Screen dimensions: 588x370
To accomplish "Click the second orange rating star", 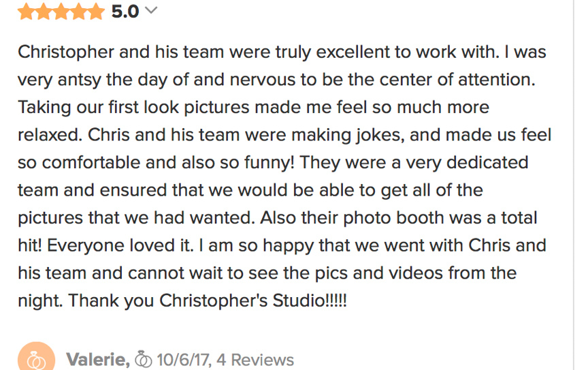I will pos(44,12).
